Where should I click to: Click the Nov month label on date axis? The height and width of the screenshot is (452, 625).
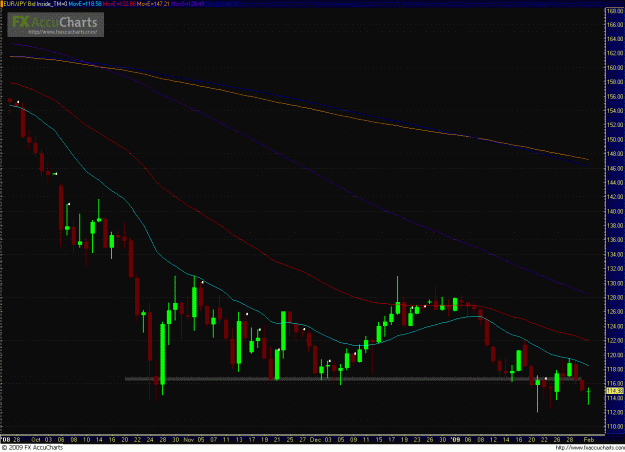189,440
